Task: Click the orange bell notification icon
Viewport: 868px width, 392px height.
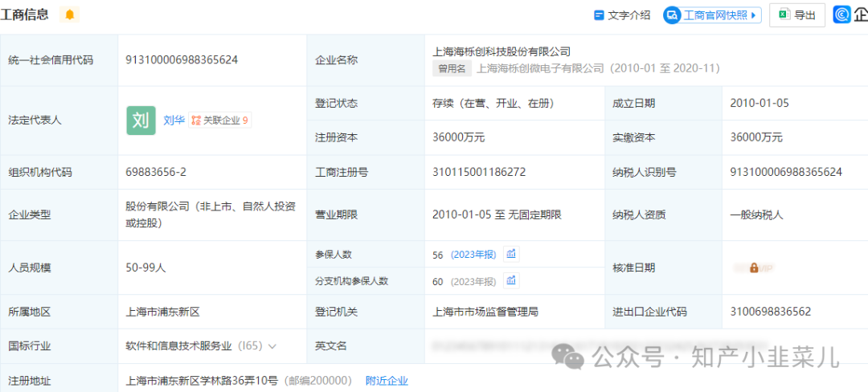Action: 70,14
